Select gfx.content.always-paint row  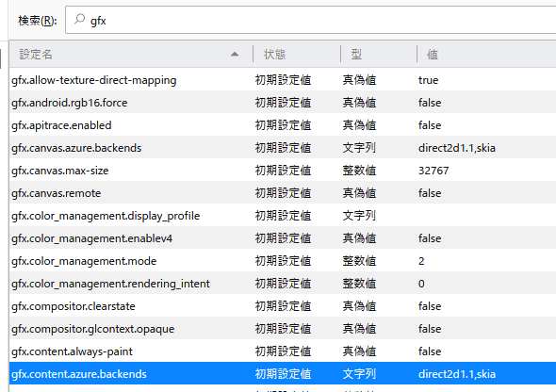point(283,351)
